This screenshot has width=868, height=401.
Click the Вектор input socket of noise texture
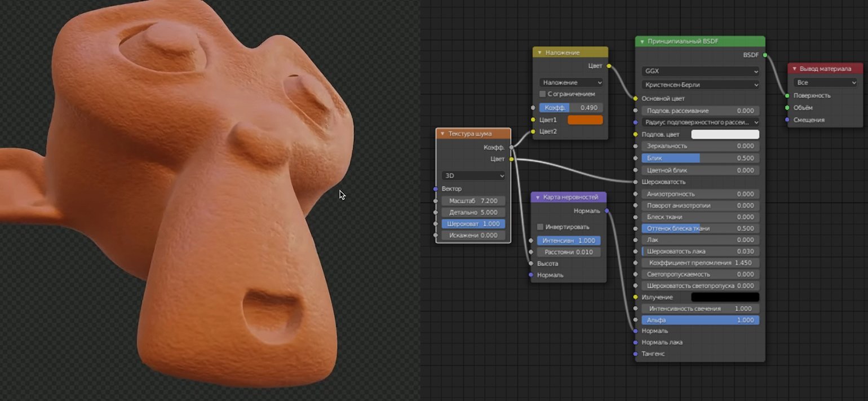[x=436, y=189]
